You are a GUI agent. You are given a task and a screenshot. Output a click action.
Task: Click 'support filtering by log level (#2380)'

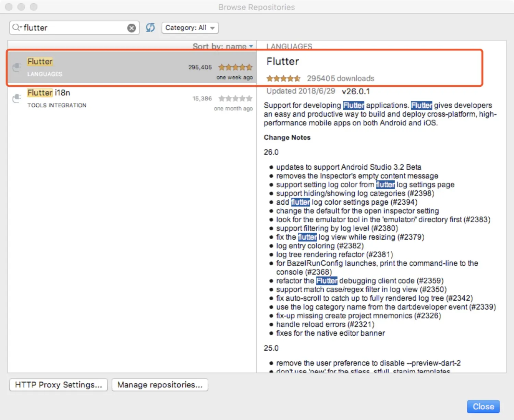point(337,228)
